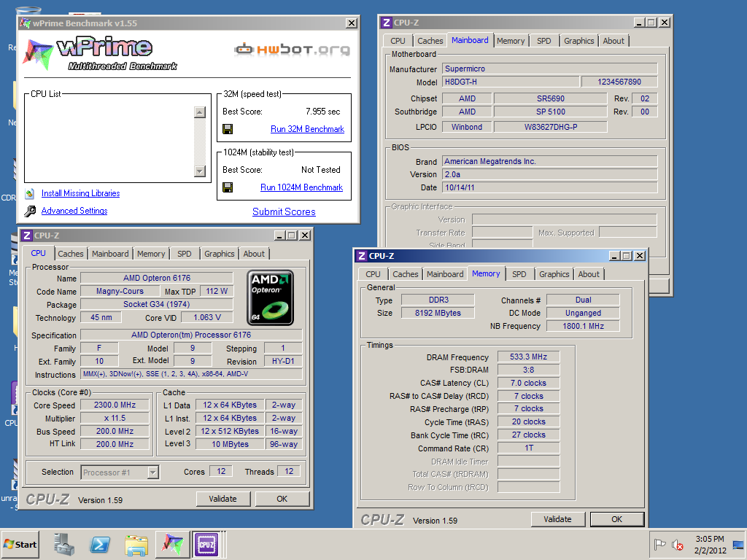Click Run 32M Benchmark link
This screenshot has width=747, height=560.
pyautogui.click(x=307, y=129)
